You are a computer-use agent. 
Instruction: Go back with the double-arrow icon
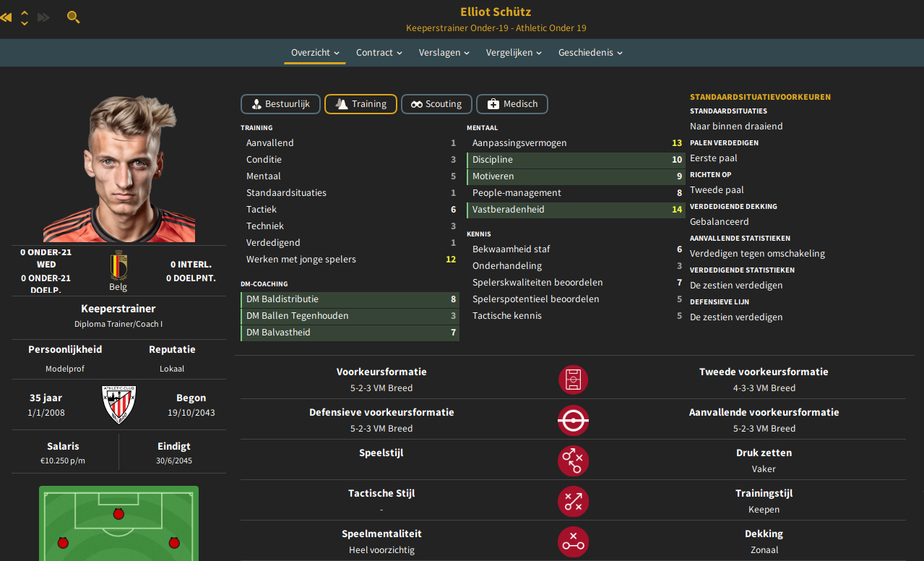(x=6, y=17)
